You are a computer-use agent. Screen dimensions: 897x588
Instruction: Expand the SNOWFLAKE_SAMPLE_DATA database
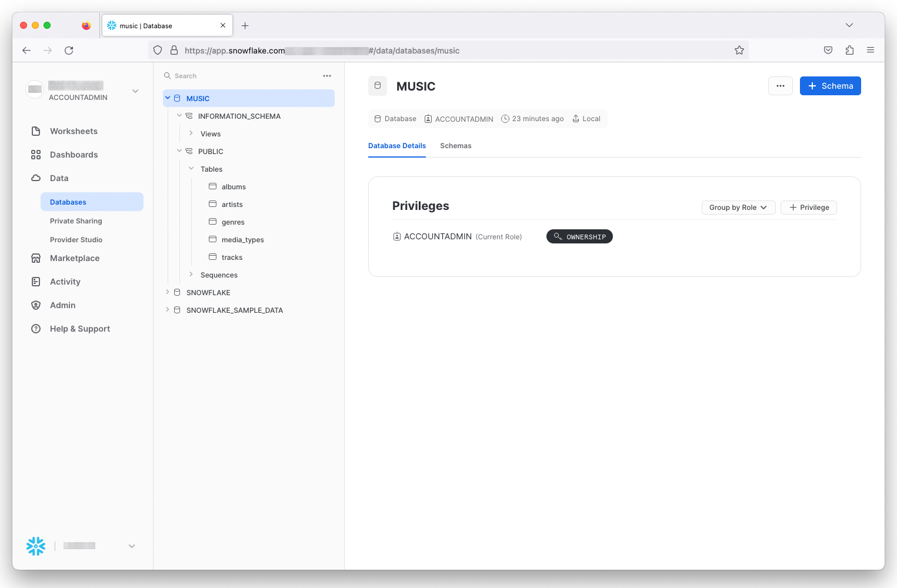[168, 309]
